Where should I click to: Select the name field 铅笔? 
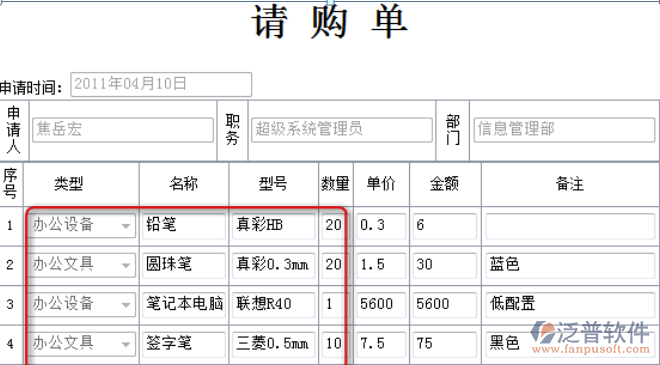(x=184, y=225)
